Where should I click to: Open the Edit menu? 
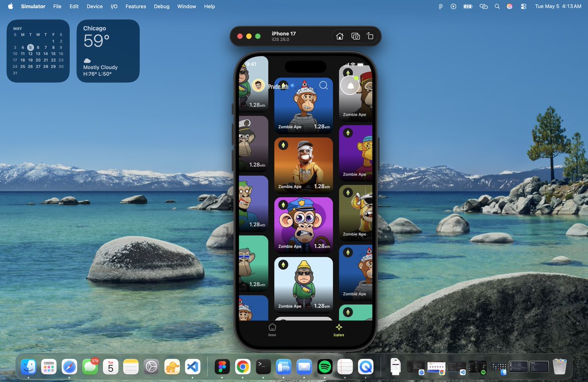click(x=74, y=6)
